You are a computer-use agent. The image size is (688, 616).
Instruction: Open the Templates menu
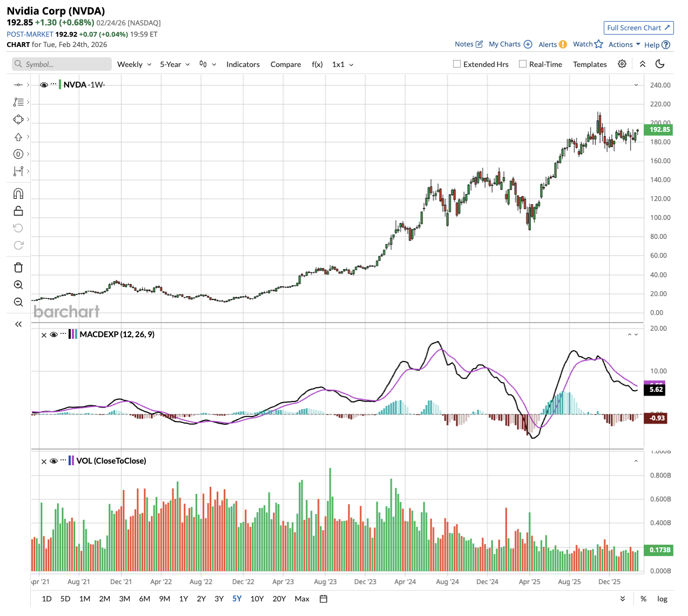point(590,64)
